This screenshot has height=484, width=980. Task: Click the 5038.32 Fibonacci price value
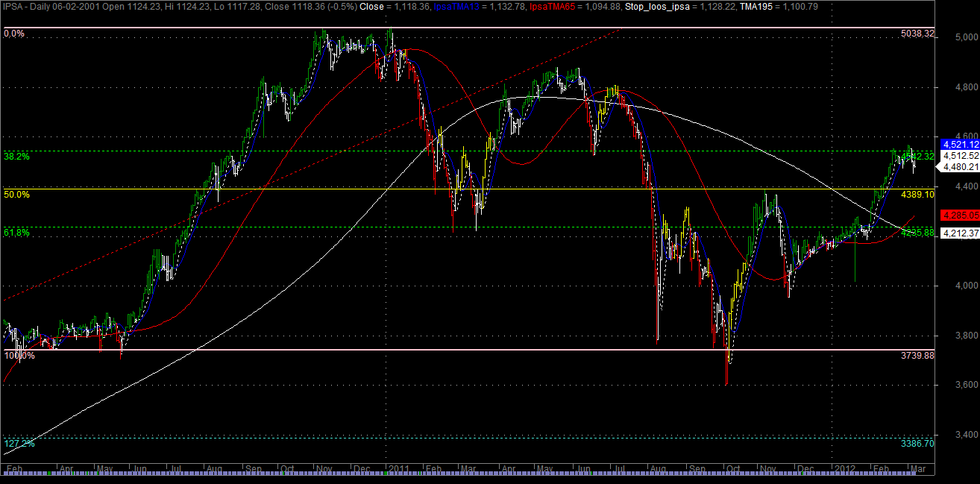click(917, 34)
